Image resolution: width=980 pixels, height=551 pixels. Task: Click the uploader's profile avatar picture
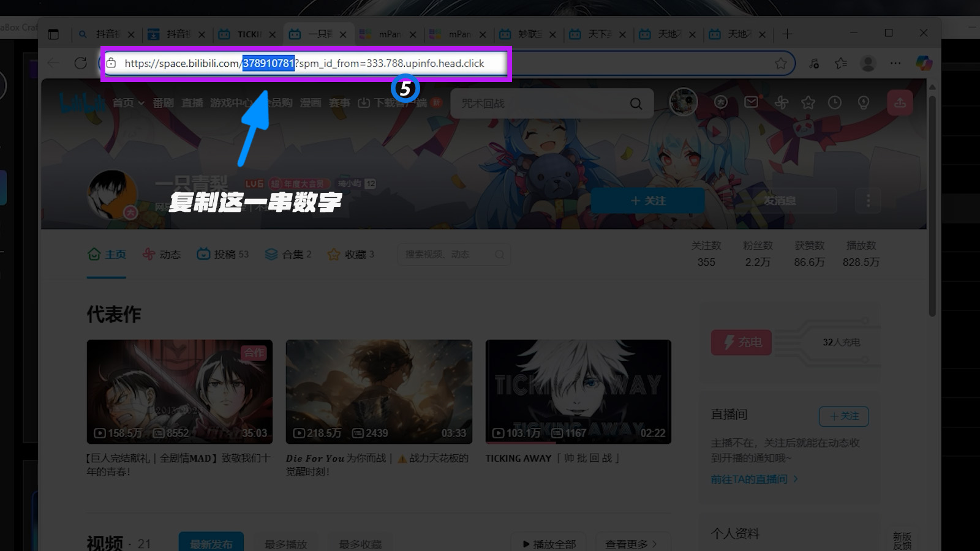coord(112,194)
